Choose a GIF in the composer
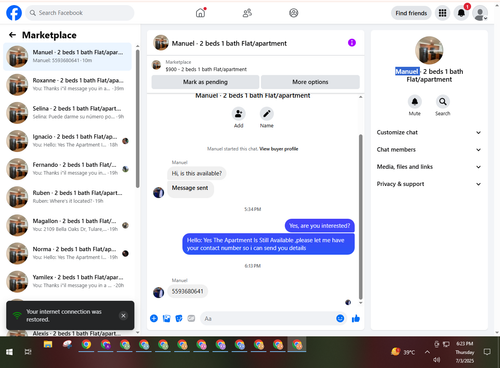500x368 pixels. coord(191,318)
